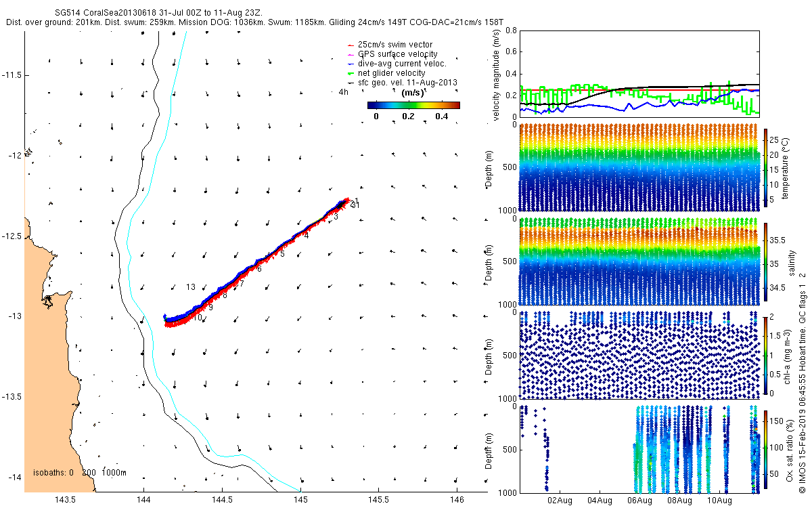
Task: Click the '-12.5' latitude tick label
Action: (x=12, y=236)
